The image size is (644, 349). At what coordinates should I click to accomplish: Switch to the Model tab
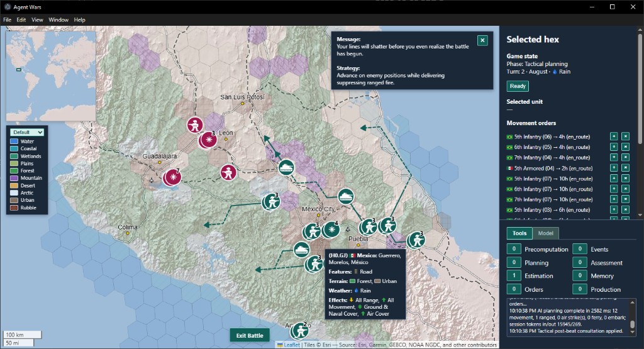coord(545,233)
